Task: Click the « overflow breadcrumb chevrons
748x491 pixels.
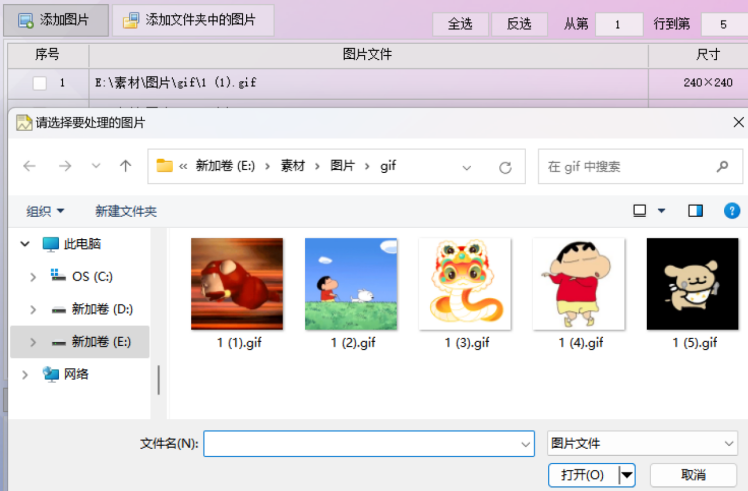Action: [x=183, y=166]
